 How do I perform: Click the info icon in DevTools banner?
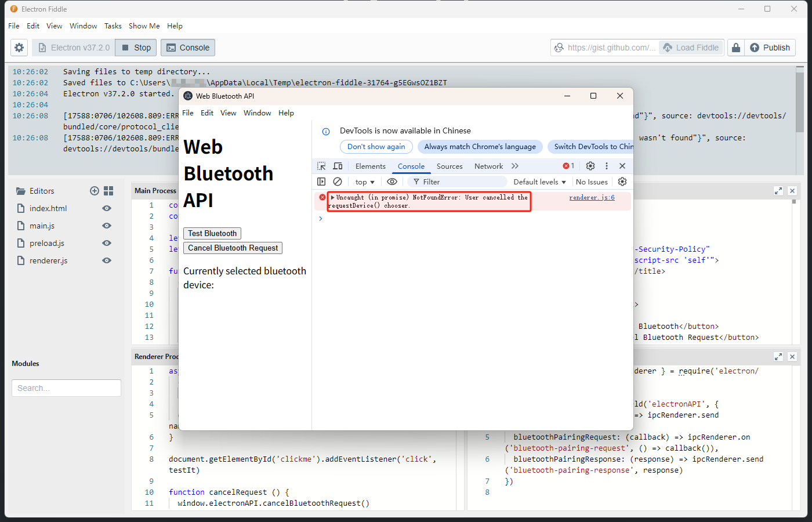[x=326, y=131]
